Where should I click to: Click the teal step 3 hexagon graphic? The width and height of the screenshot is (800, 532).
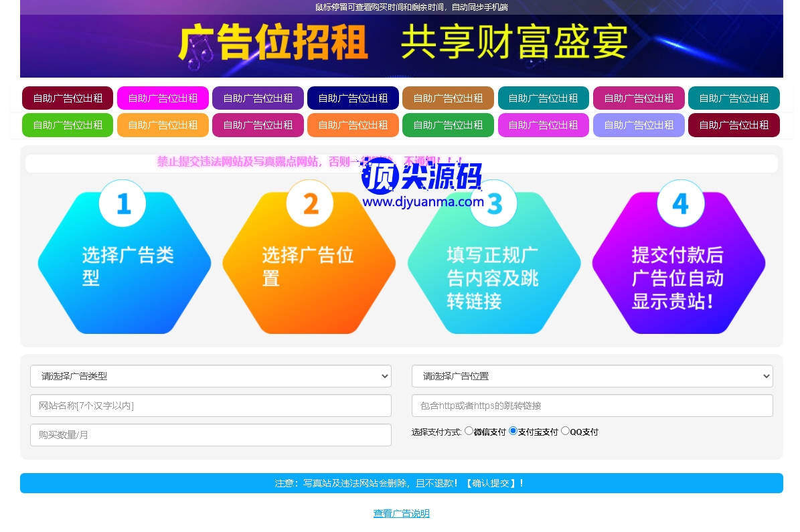(x=494, y=263)
